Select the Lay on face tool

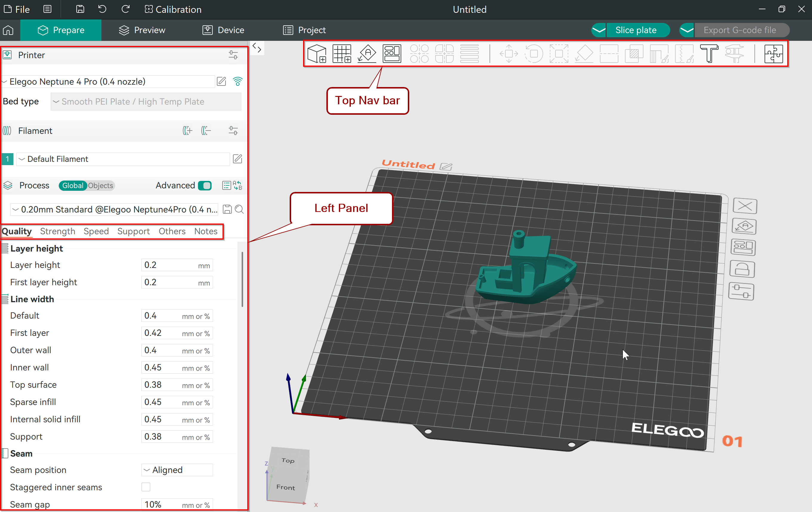(584, 54)
